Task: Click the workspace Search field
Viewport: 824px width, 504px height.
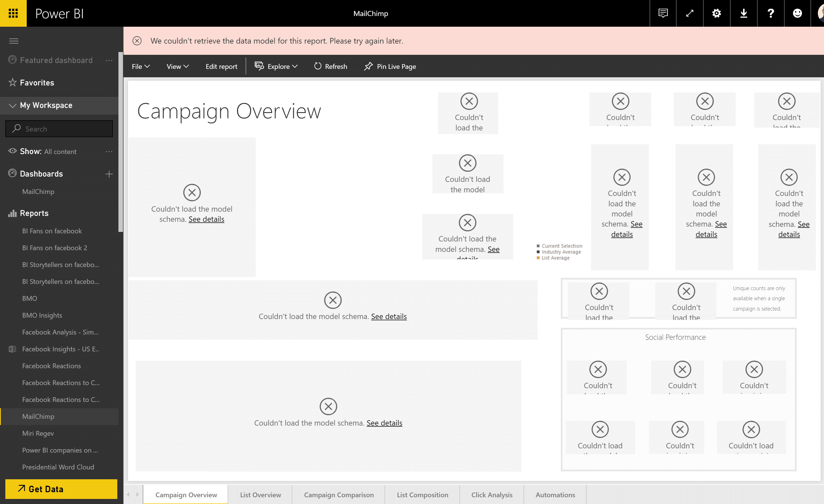Action: [59, 129]
